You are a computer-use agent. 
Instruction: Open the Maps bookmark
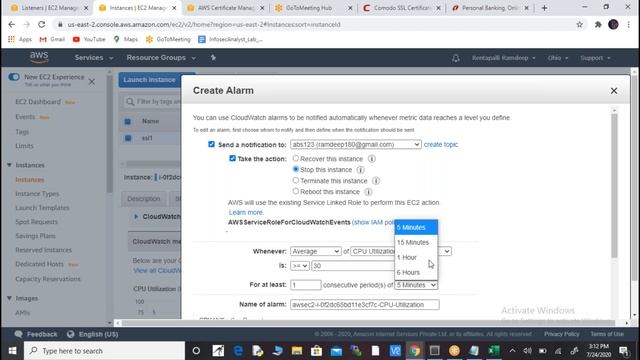point(126,39)
